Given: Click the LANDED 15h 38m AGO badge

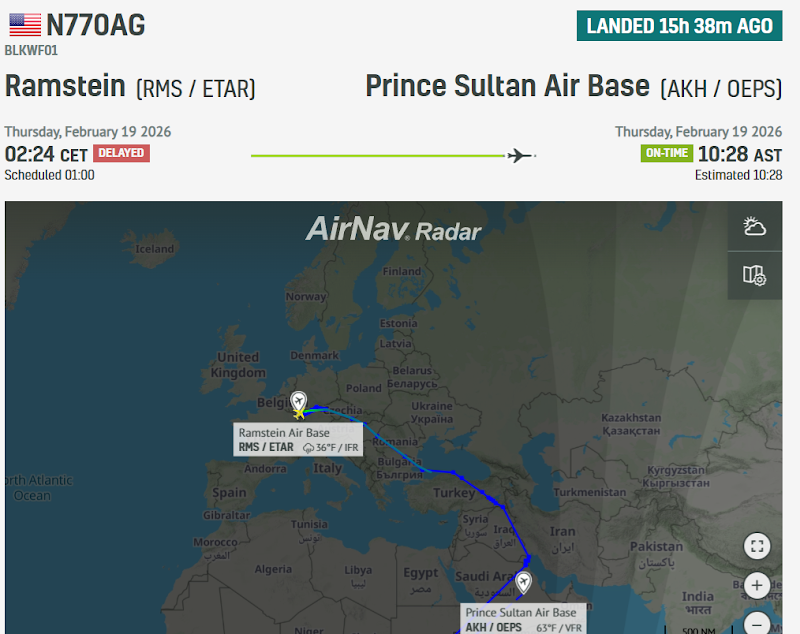Looking at the screenshot, I should pos(679,26).
